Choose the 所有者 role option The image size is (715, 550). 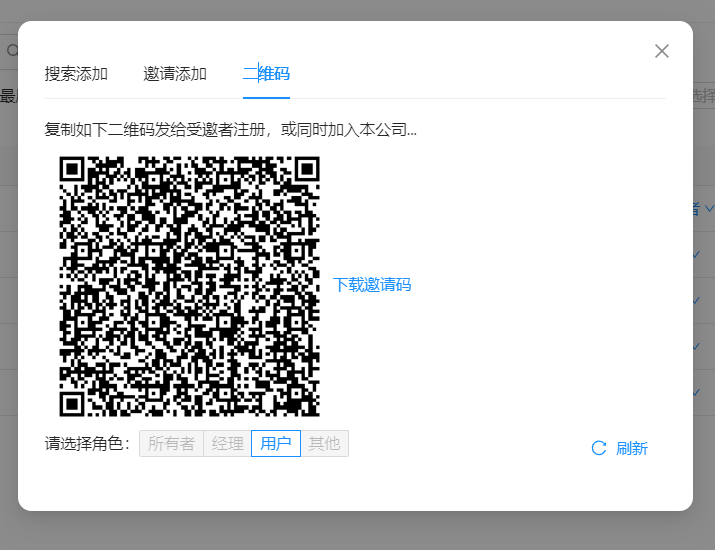point(171,443)
